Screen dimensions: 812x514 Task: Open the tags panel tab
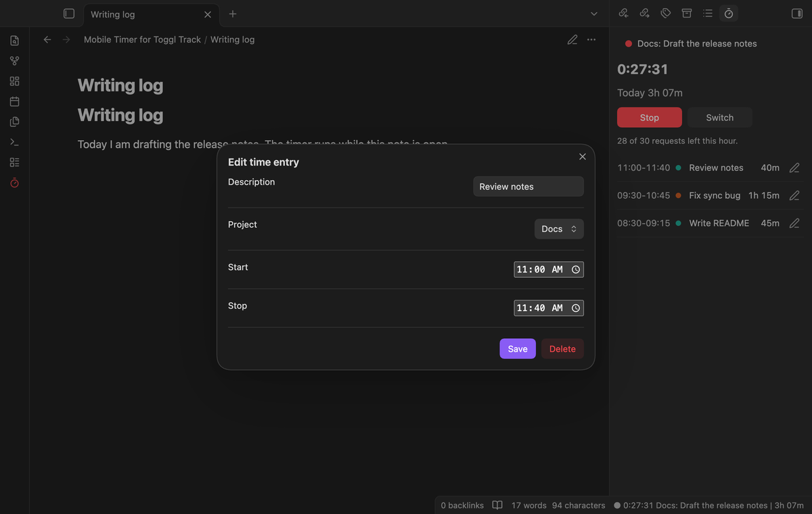[666, 13]
